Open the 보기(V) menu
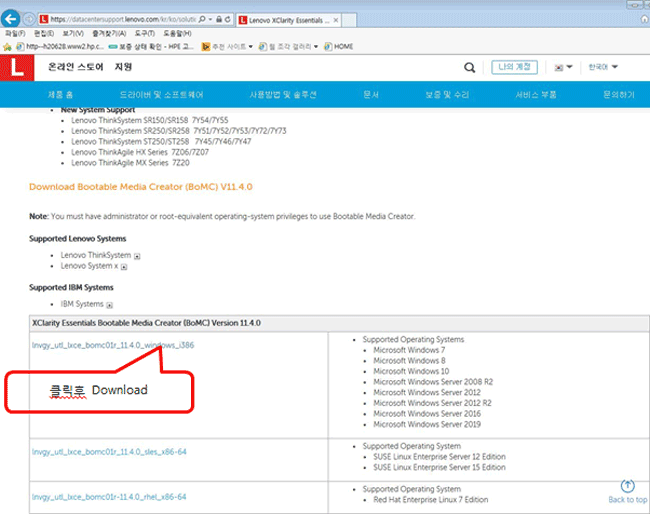The height and width of the screenshot is (514, 650). [x=73, y=33]
